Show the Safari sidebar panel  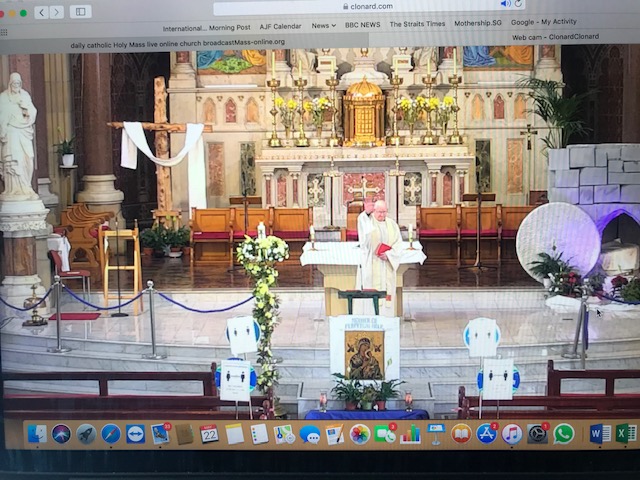[x=81, y=12]
